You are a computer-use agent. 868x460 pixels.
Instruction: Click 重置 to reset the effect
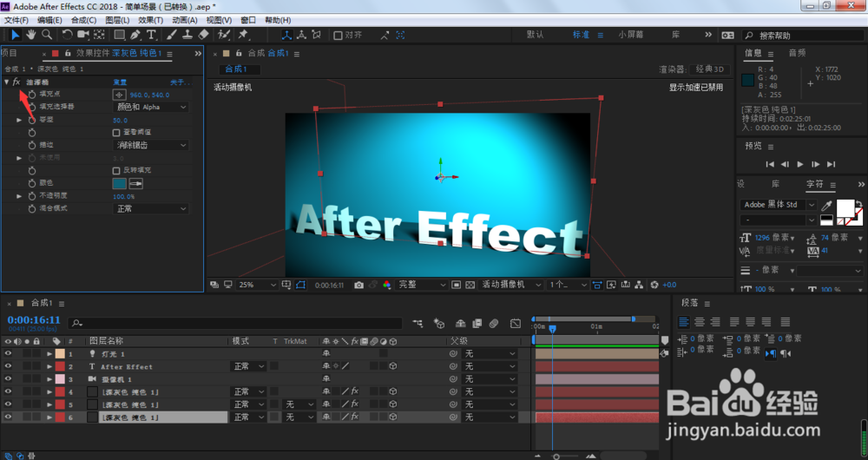[120, 82]
